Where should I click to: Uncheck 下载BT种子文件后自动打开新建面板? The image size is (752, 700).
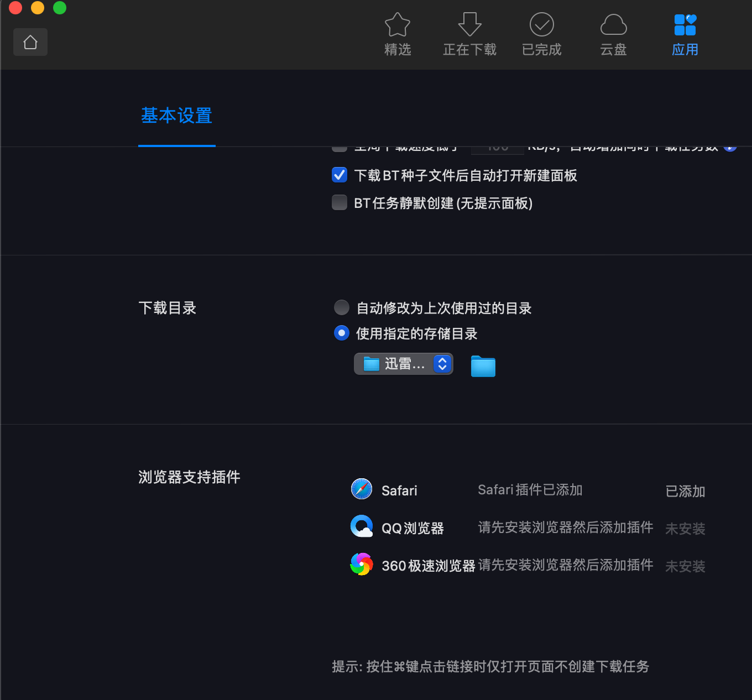coord(339,175)
